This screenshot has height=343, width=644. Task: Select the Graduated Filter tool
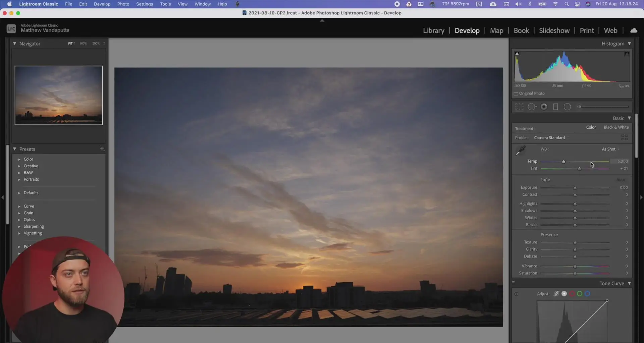(x=555, y=107)
